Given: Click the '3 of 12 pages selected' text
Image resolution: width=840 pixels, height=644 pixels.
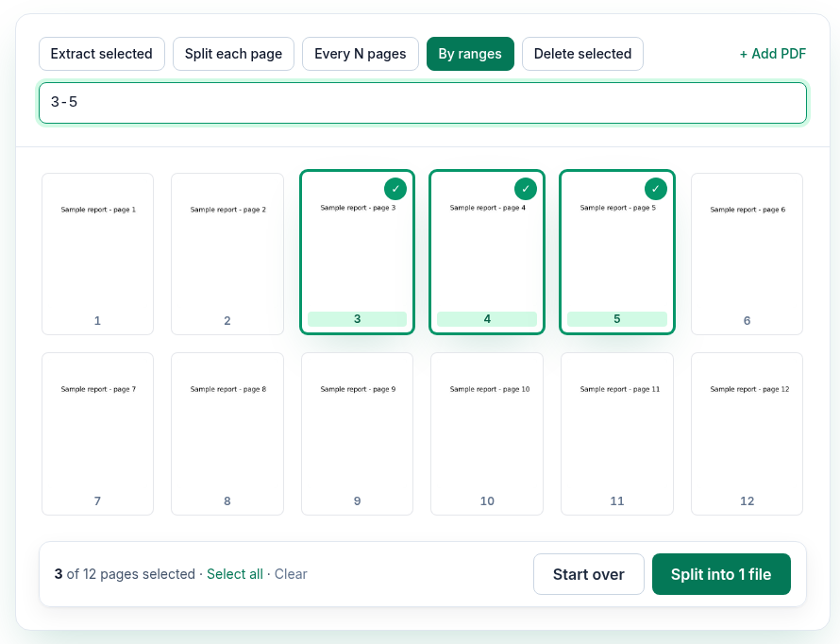Looking at the screenshot, I should click(125, 574).
